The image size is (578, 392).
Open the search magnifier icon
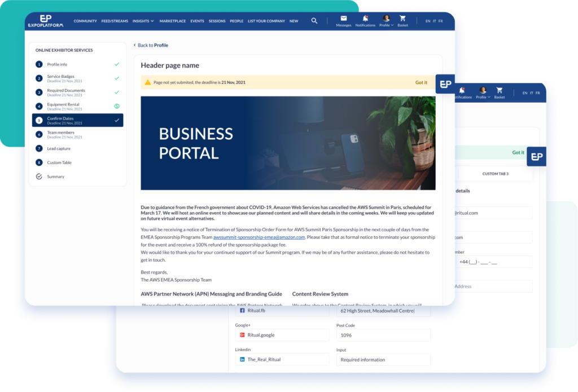tap(314, 21)
